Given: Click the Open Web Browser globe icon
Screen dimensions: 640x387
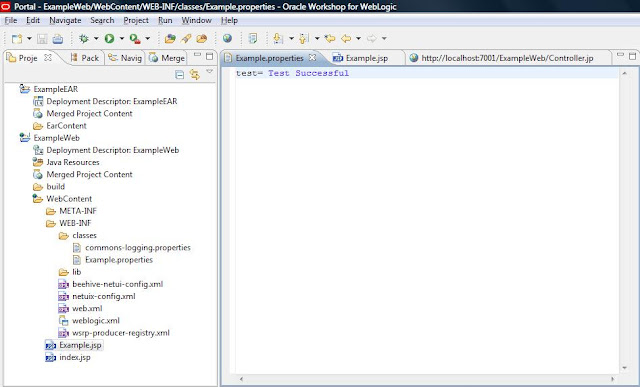Looking at the screenshot, I should (227, 38).
